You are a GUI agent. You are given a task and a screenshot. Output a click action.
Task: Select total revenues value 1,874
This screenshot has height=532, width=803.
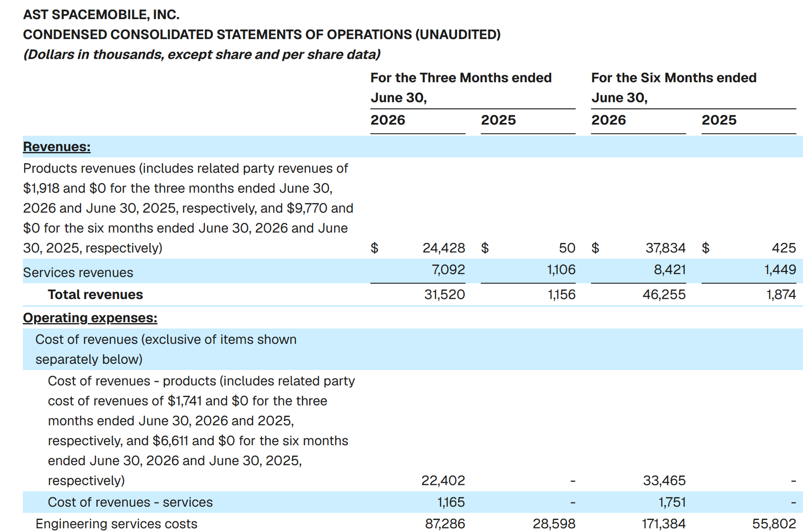tap(781, 295)
